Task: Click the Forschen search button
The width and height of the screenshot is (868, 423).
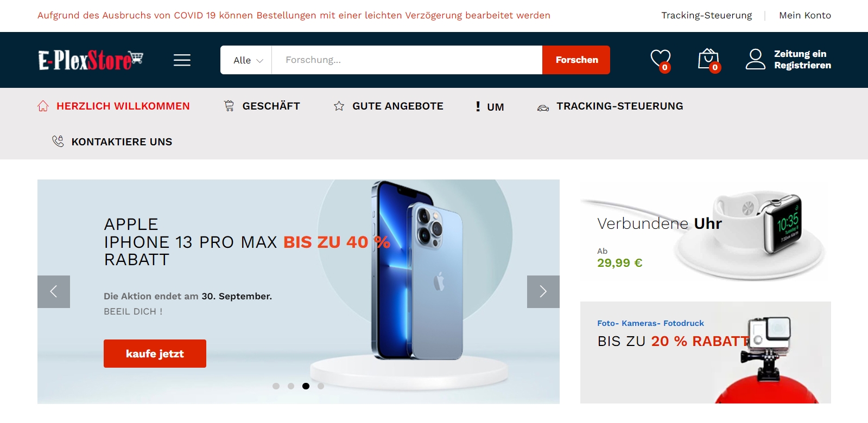Action: [x=576, y=60]
